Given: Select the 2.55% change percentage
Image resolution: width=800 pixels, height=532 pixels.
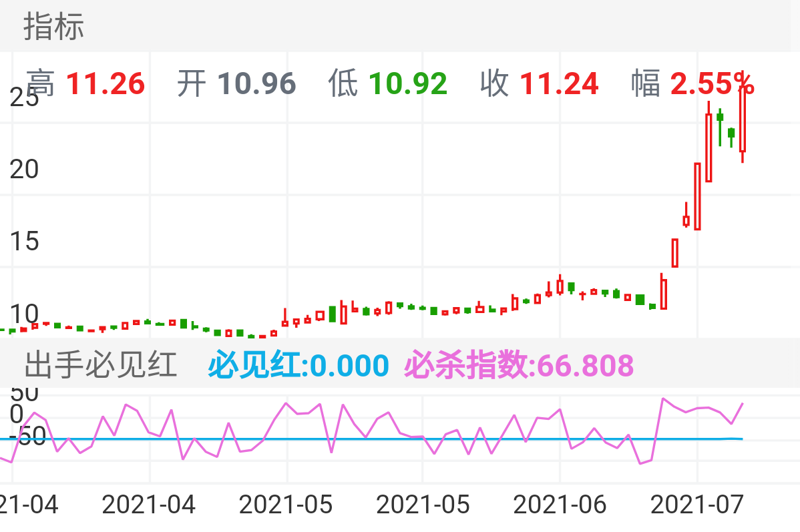Looking at the screenshot, I should pos(712,84).
